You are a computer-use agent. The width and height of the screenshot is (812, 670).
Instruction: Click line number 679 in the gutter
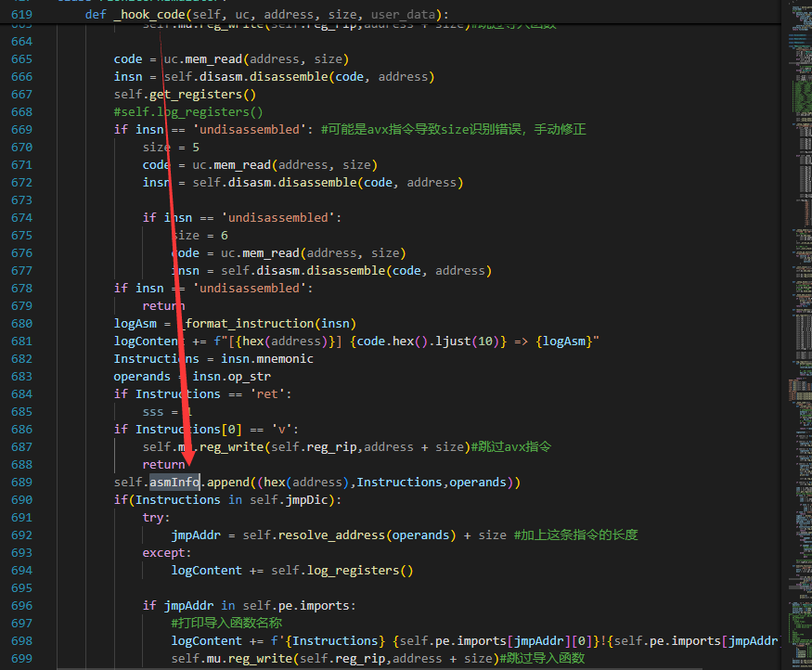click(x=21, y=306)
